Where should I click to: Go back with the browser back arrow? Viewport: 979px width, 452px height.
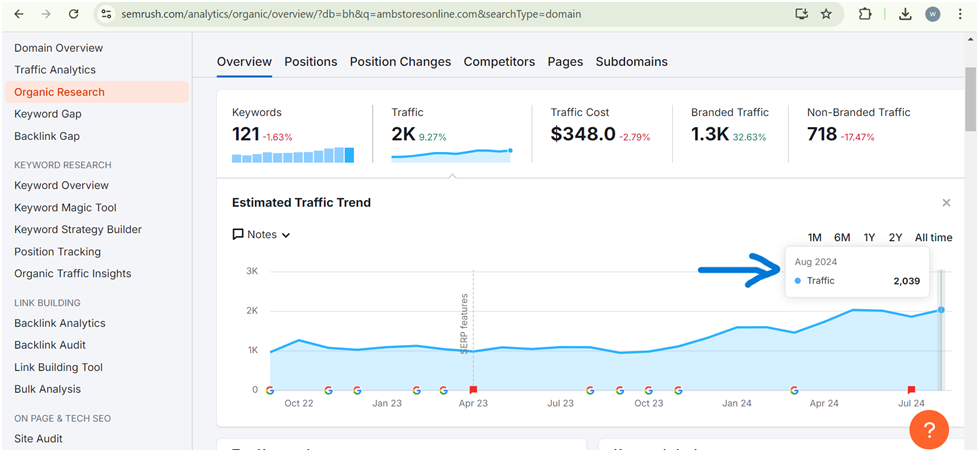pyautogui.click(x=19, y=14)
